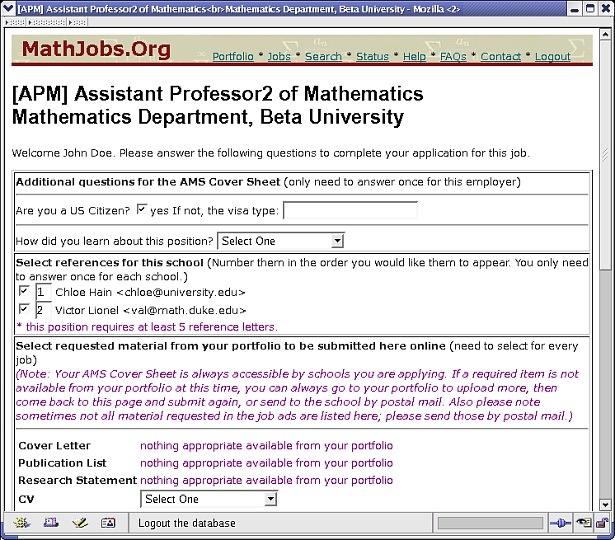Open the Help navigation link
The image size is (615, 540).
click(414, 56)
